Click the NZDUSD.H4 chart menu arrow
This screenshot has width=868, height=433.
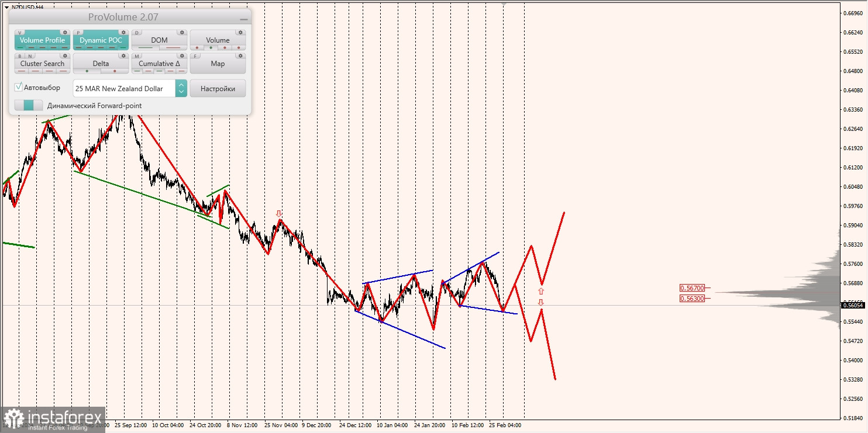point(6,7)
